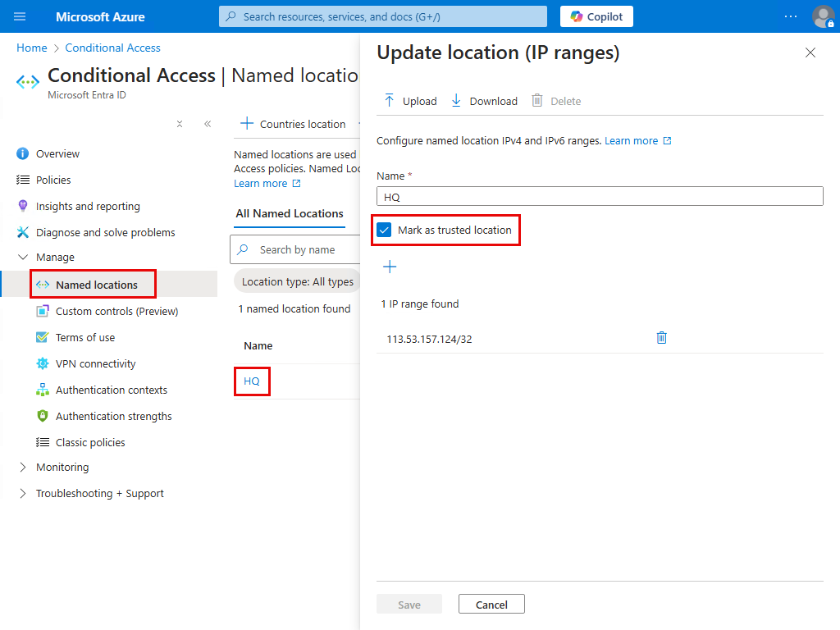Image resolution: width=840 pixels, height=630 pixels.
Task: Focus the Search by name field
Action: tap(295, 249)
